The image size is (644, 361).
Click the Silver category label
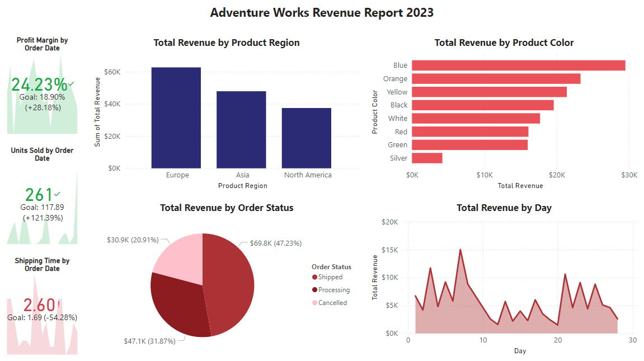398,158
